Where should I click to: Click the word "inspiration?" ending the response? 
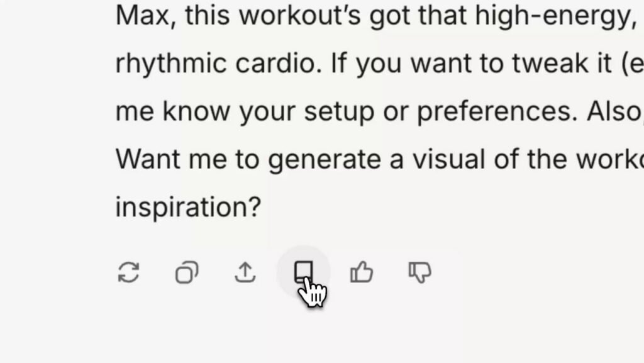tap(187, 208)
